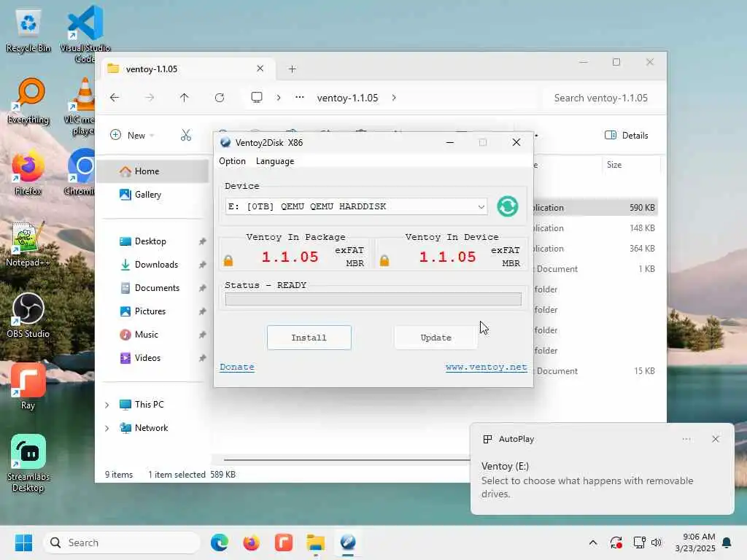The image size is (747, 560).
Task: Expand the This PC tree node
Action: [107, 405]
